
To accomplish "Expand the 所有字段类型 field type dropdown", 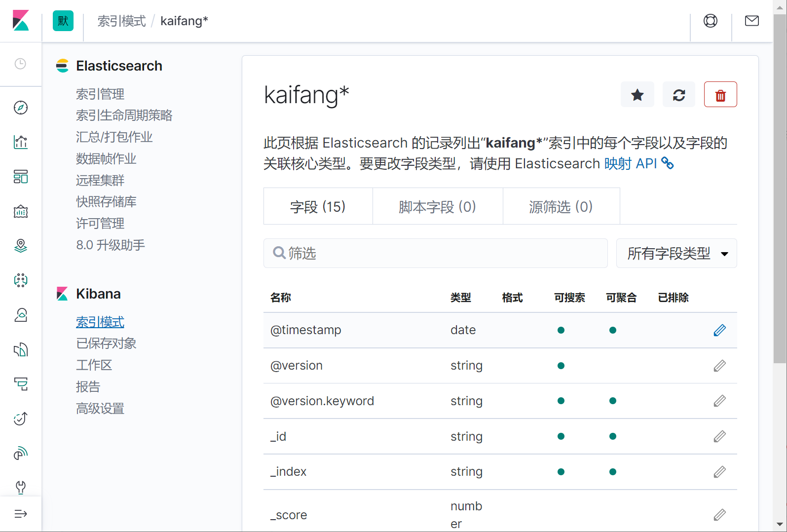I will (676, 254).
